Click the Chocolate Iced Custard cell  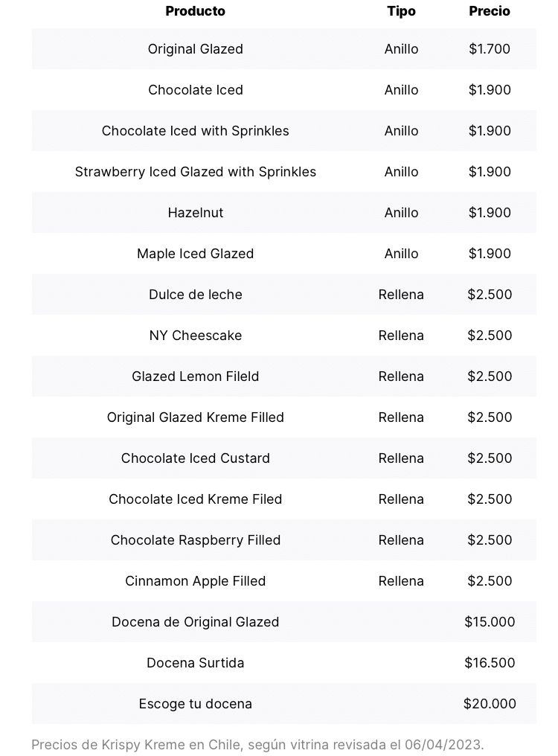click(195, 458)
